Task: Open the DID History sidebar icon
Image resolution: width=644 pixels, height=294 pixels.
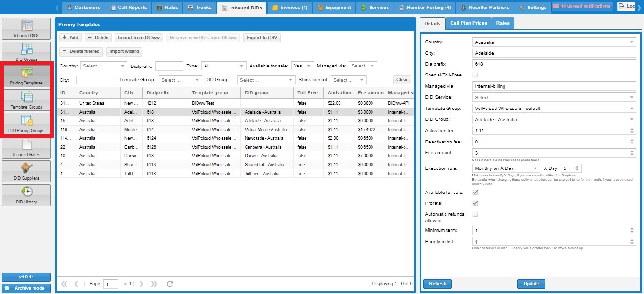Action: [26, 195]
